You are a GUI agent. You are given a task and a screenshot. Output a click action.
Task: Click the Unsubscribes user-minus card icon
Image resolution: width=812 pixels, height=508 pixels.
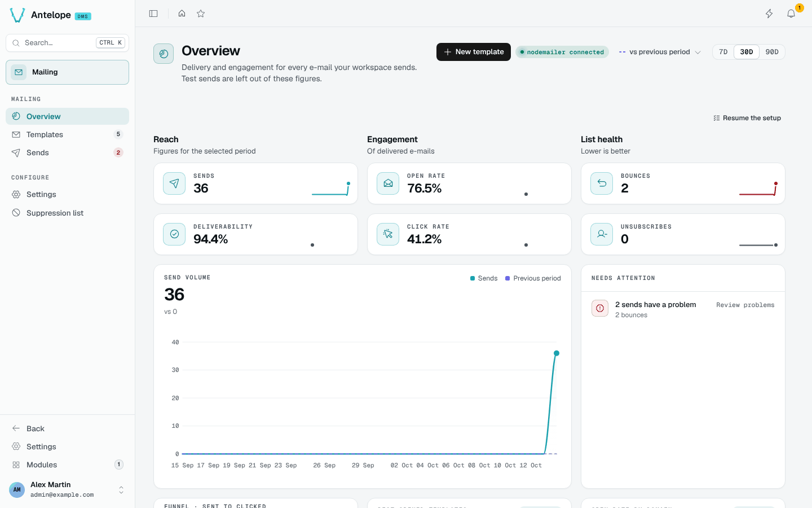point(602,234)
